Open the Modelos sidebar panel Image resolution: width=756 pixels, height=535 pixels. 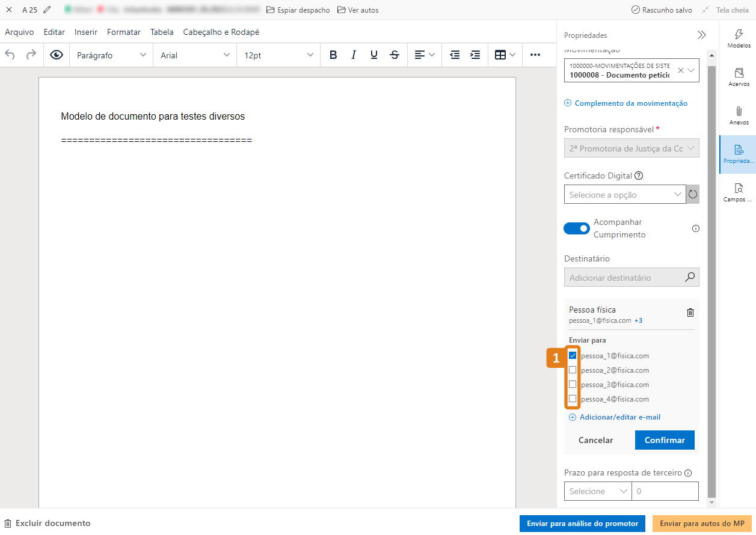click(739, 38)
